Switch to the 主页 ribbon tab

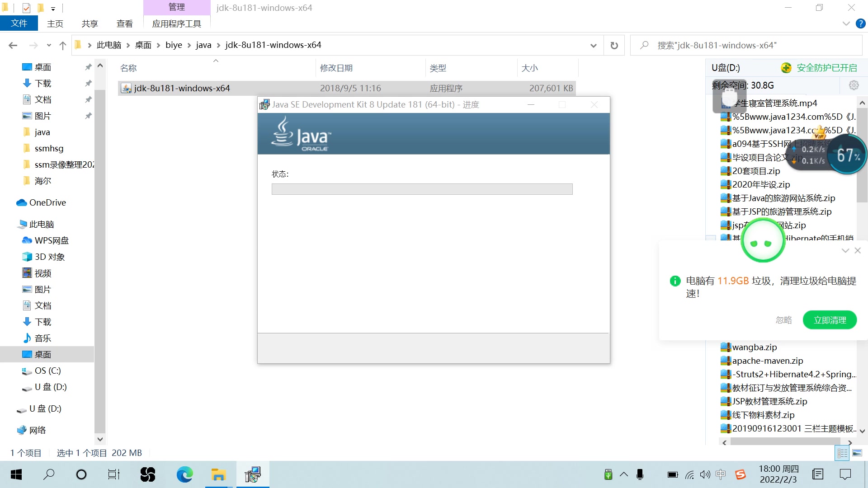(55, 23)
